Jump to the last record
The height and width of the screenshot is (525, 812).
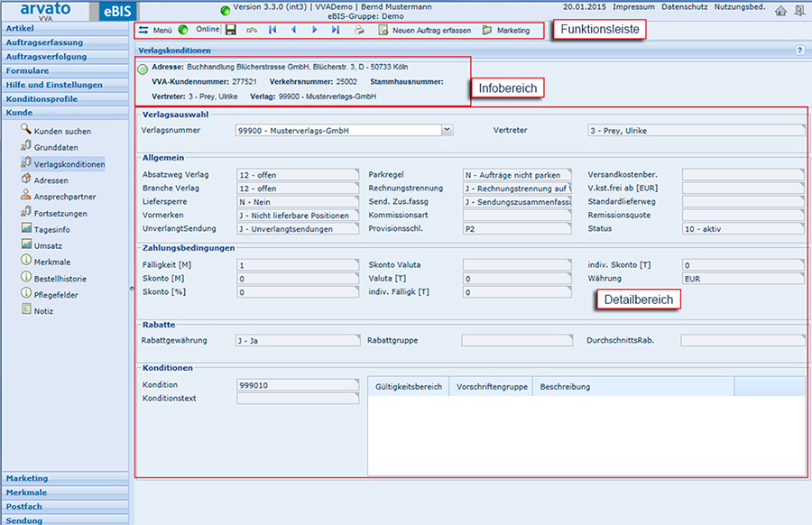coord(336,30)
